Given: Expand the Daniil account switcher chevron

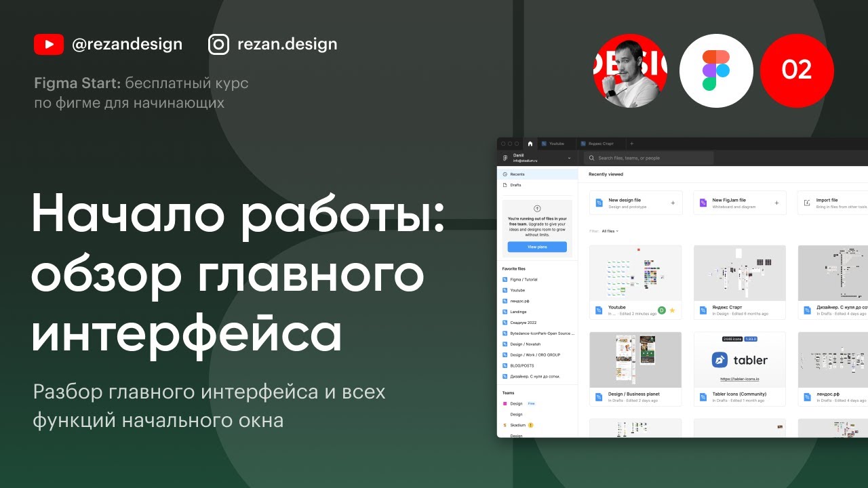Looking at the screenshot, I should tap(569, 158).
